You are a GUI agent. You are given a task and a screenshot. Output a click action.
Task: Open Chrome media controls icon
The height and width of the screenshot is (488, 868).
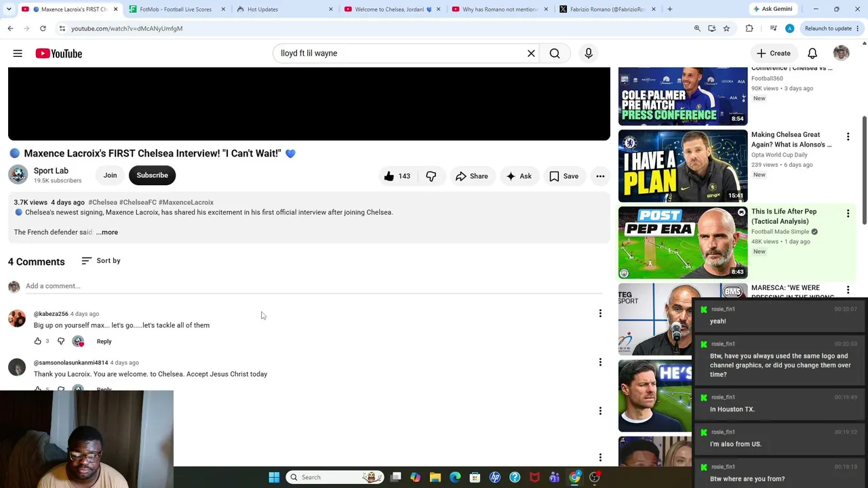click(x=773, y=28)
